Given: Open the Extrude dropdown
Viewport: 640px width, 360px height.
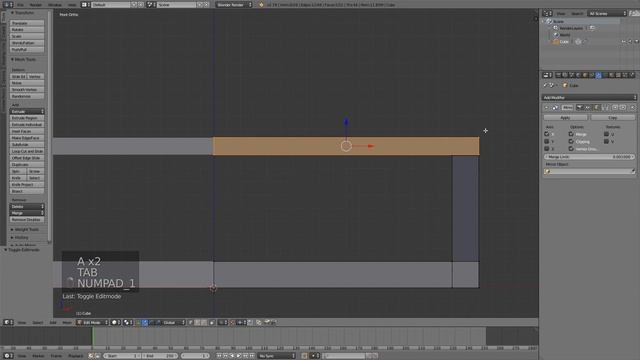Looking at the screenshot, I should point(27,111).
